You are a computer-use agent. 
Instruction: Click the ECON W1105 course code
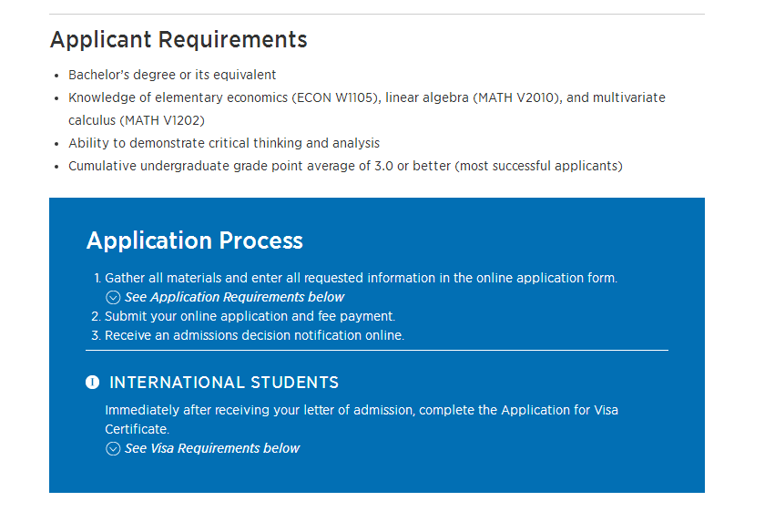coord(331,97)
